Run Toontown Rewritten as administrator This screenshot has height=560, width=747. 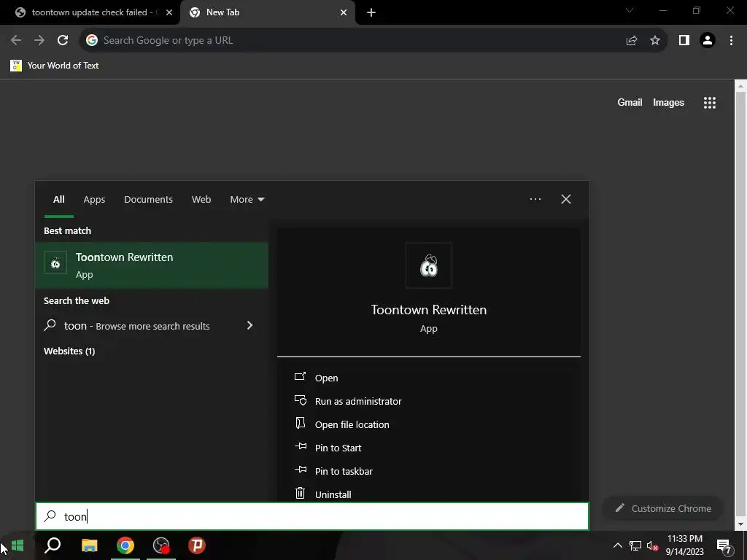click(x=357, y=402)
